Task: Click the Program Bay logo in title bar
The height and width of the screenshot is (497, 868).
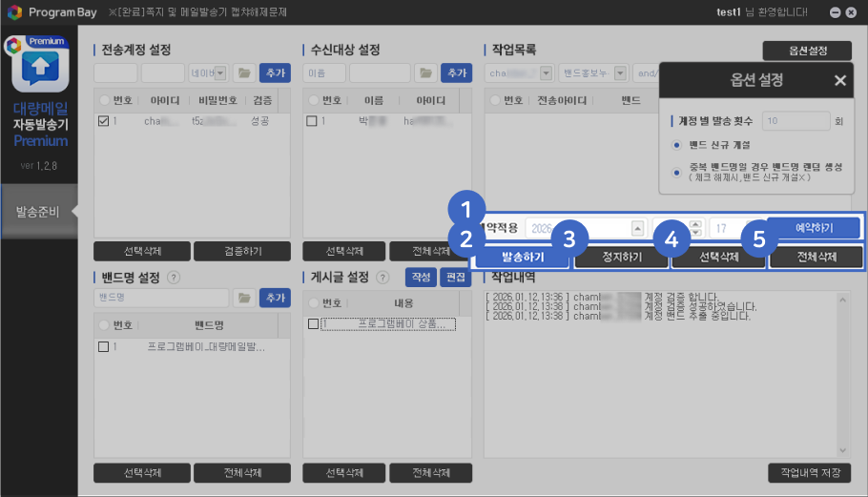Action: [14, 12]
